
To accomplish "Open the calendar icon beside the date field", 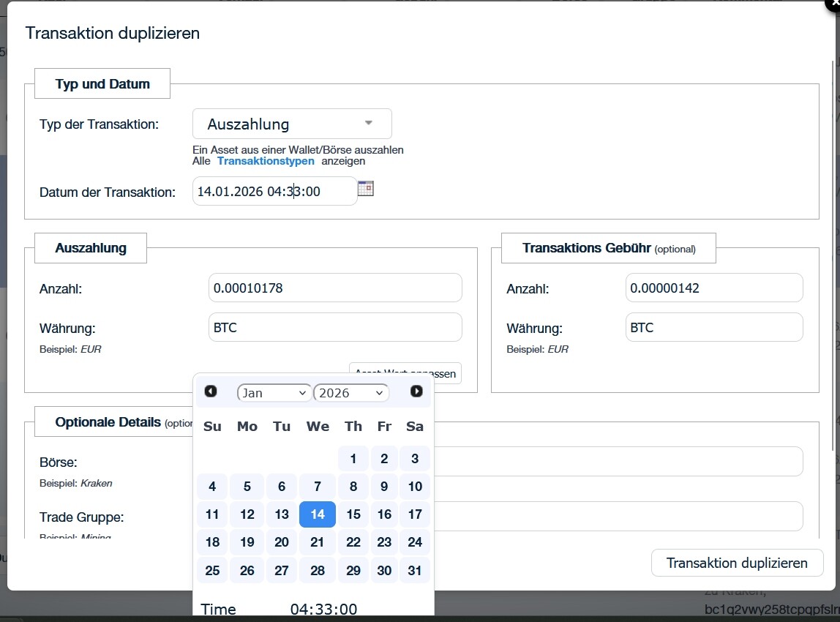I will [366, 189].
